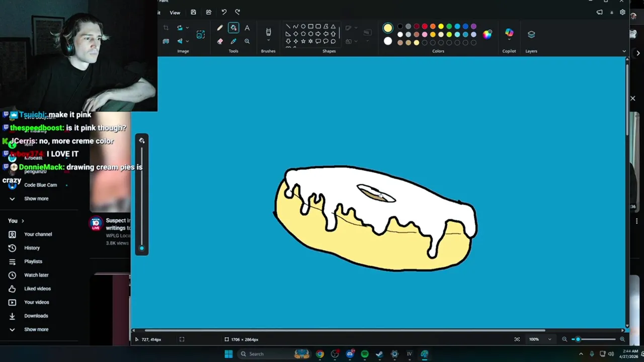
Task: Open 'Your videos' in YouTube sidebar
Action: click(37, 302)
